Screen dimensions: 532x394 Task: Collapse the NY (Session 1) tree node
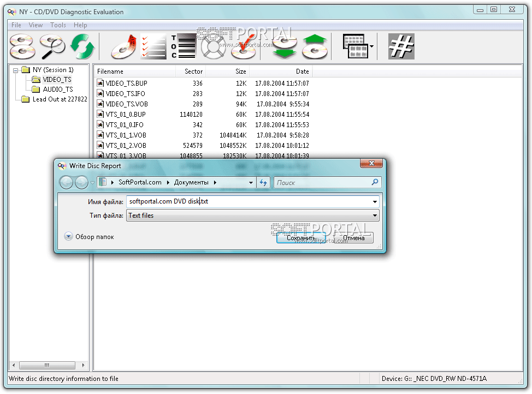click(16, 70)
